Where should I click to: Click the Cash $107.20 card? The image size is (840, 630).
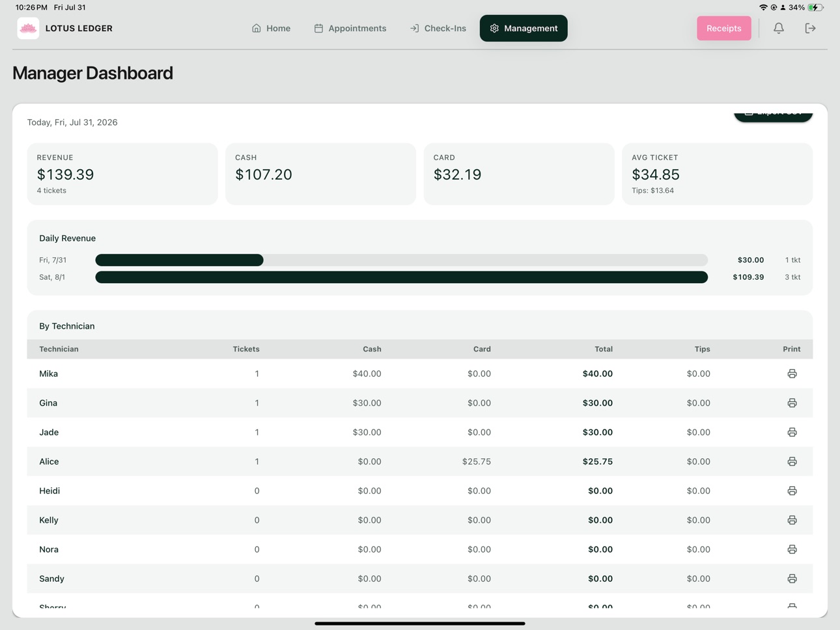tap(320, 174)
